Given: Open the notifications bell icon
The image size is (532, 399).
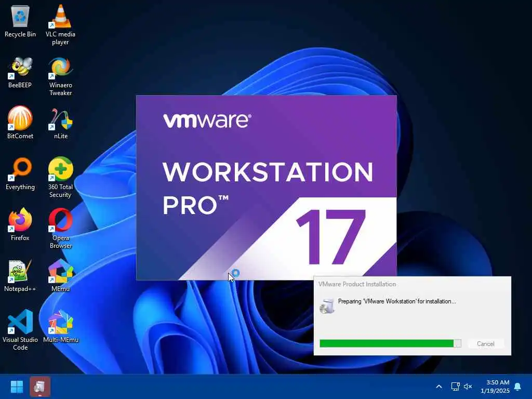Looking at the screenshot, I should click(518, 387).
